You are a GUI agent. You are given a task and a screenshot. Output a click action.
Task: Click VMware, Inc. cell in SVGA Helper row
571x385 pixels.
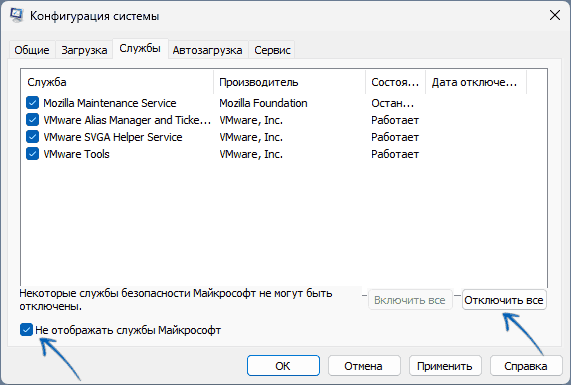pos(251,137)
